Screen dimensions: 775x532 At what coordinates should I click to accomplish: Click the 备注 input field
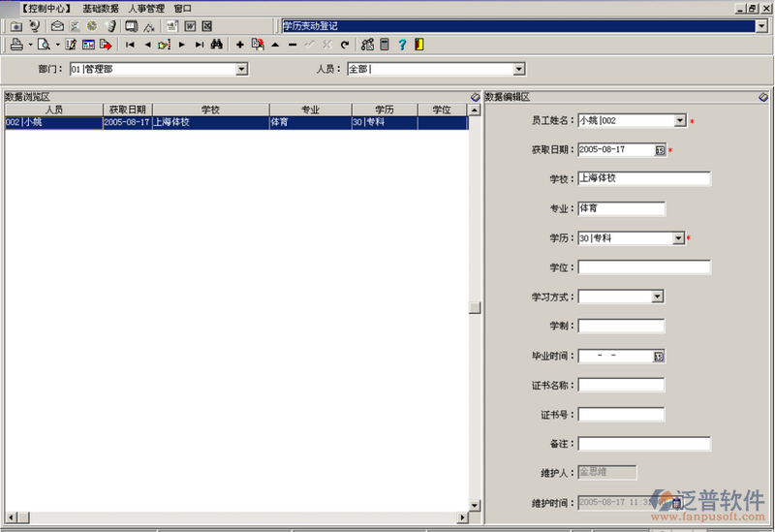tap(644, 444)
